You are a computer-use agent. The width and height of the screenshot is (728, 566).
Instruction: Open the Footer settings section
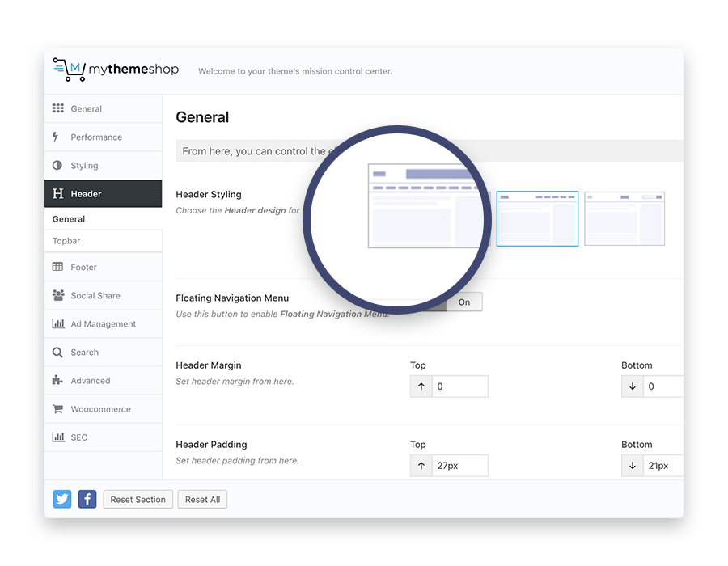103,267
